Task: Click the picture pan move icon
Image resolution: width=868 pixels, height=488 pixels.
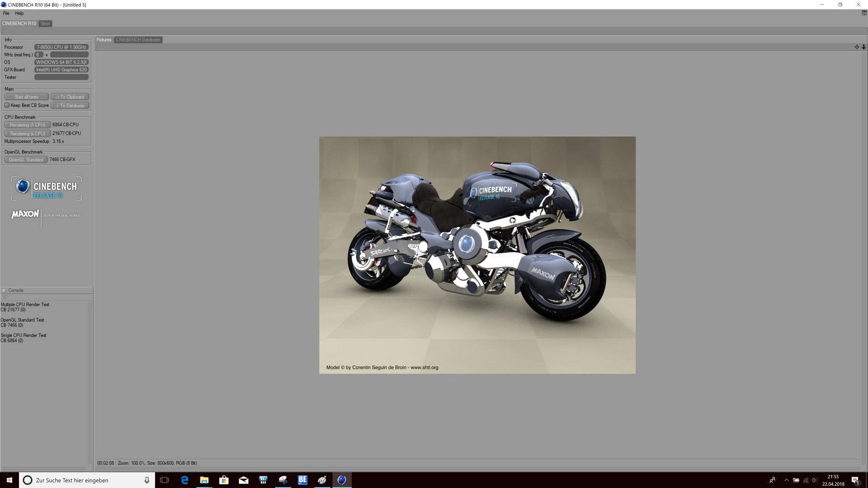Action: (856, 47)
